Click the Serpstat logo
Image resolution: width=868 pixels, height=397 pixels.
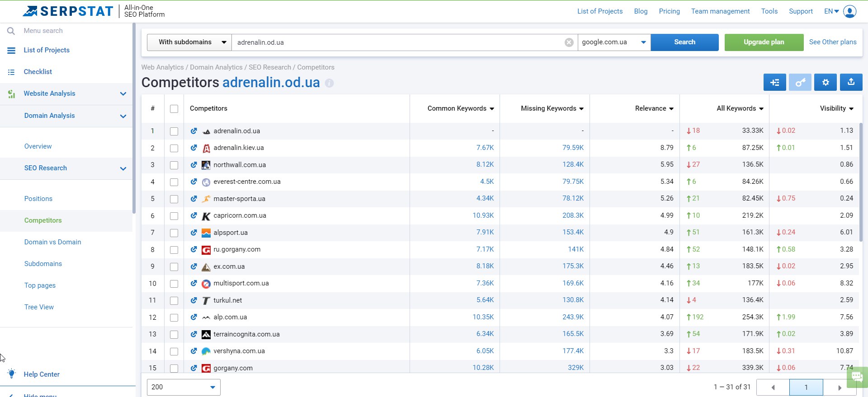(68, 11)
